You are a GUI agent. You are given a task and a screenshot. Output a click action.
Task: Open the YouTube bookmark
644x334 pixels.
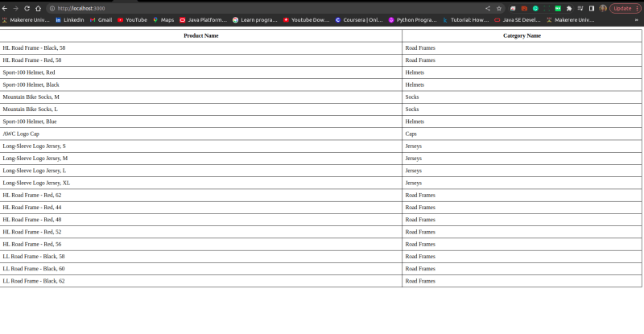coord(132,20)
